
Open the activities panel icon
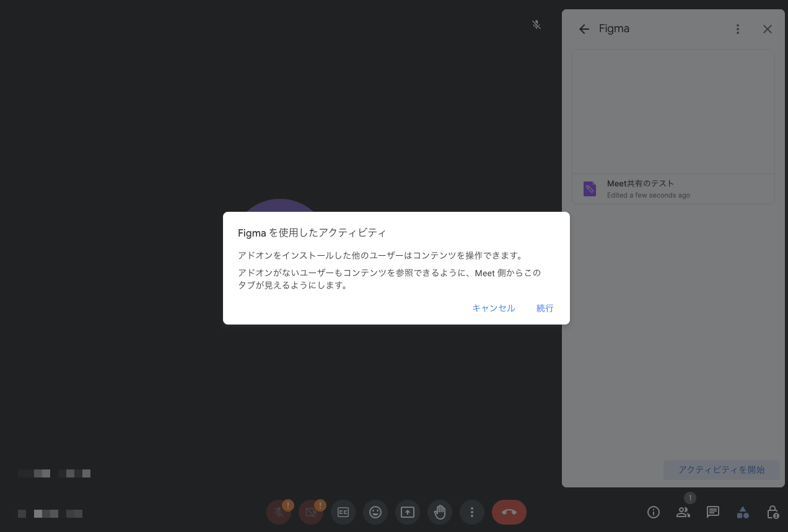point(743,512)
